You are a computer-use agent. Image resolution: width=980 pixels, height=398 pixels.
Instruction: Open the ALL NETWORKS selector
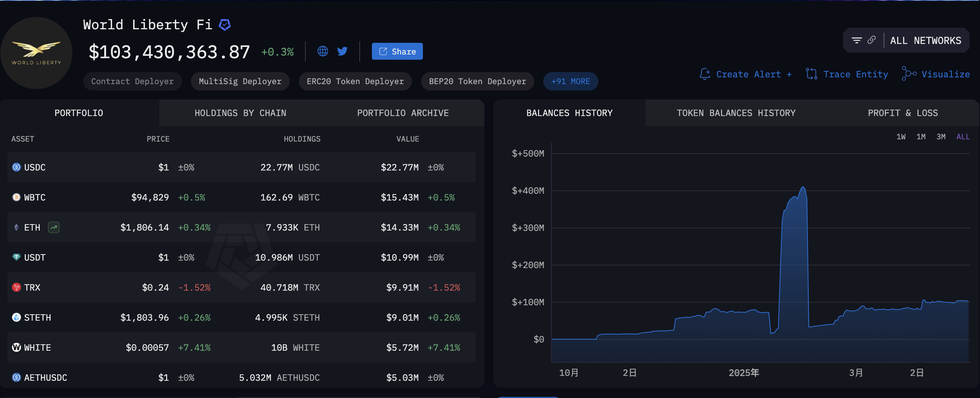click(925, 41)
